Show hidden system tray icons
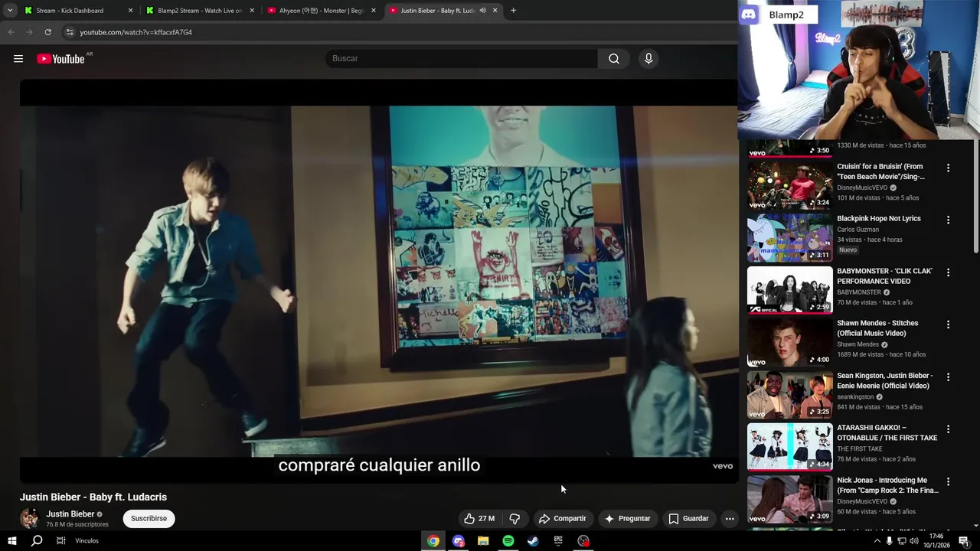Viewport: 980px width, 551px height. [x=877, y=541]
